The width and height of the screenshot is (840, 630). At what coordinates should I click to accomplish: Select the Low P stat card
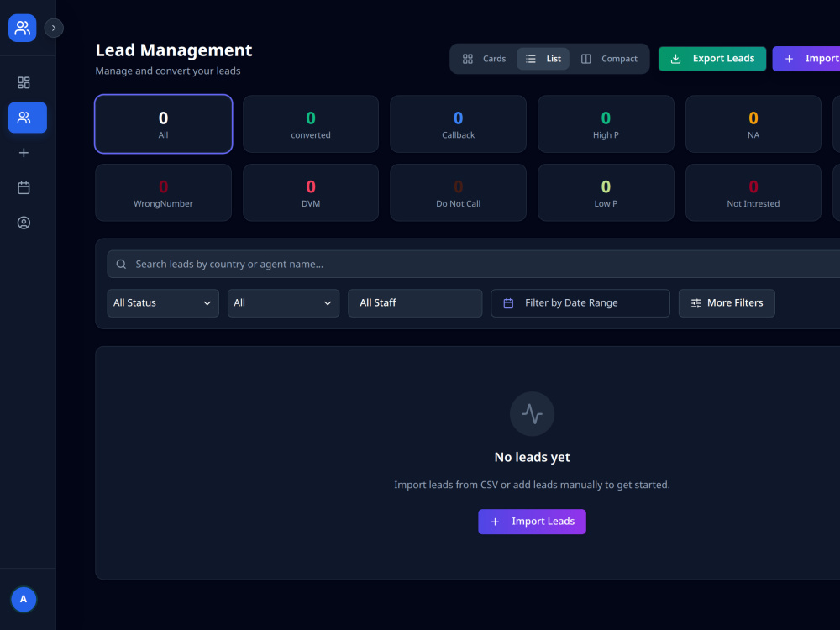[x=606, y=192]
